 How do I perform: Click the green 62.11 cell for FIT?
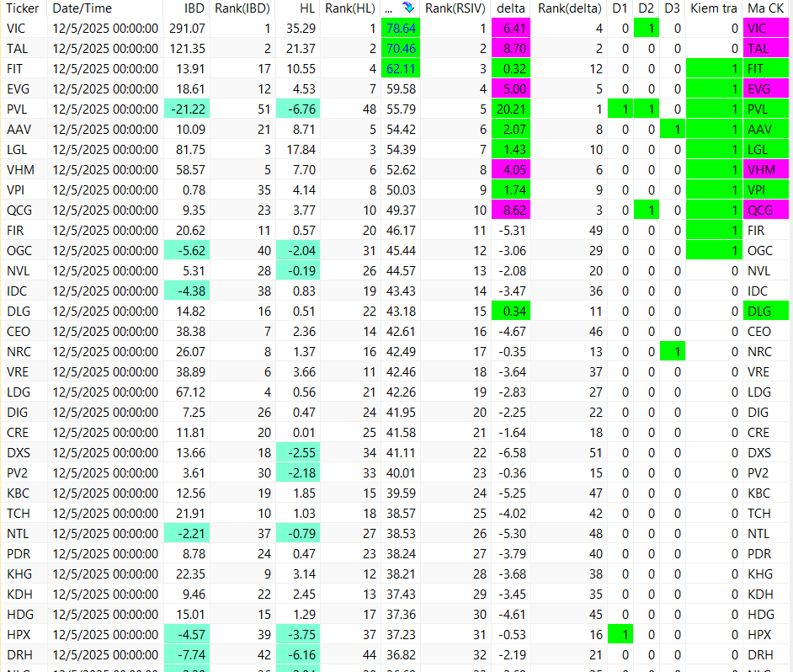pos(401,69)
